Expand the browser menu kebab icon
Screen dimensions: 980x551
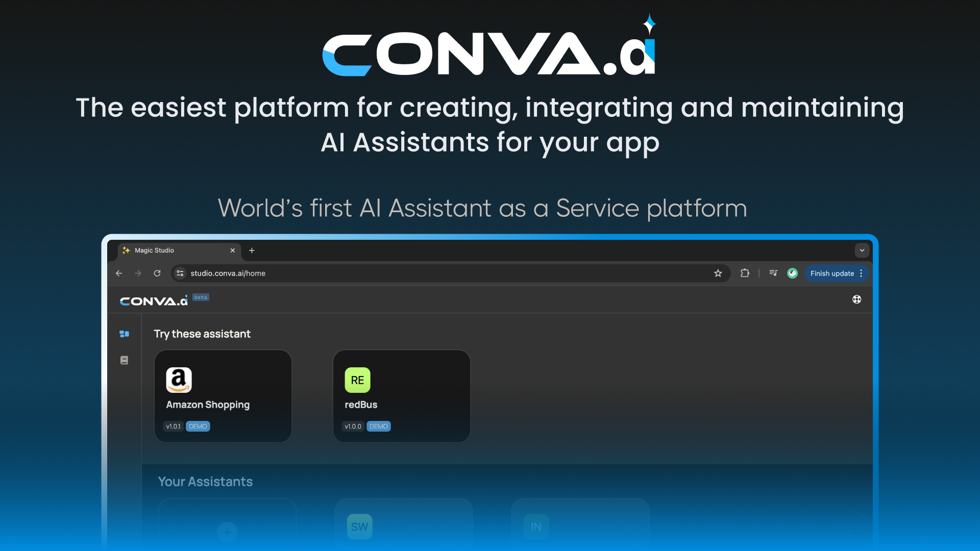click(x=862, y=273)
